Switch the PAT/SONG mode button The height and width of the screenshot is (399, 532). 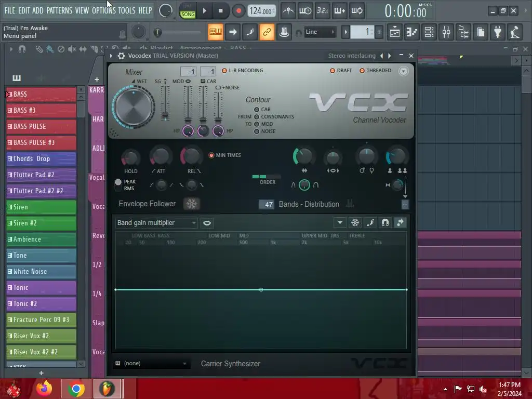[x=188, y=11]
